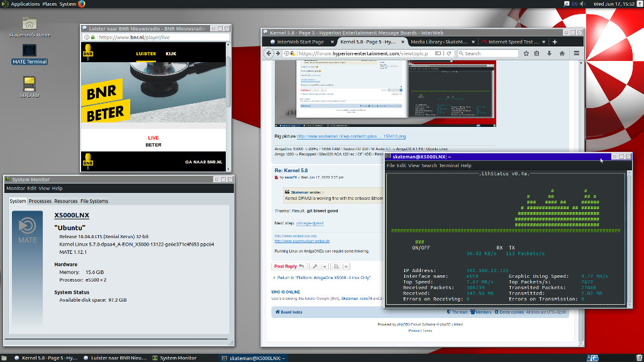Click the trash icon in the bottom panel
The width and height of the screenshot is (644, 362).
[x=639, y=358]
